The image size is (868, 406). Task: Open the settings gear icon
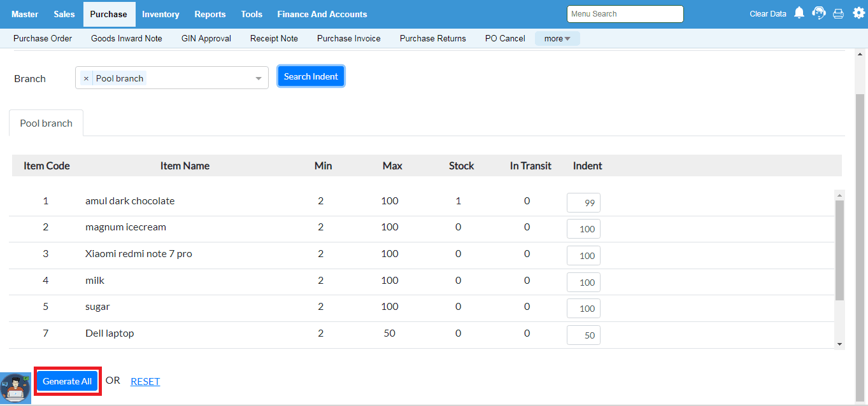point(858,13)
